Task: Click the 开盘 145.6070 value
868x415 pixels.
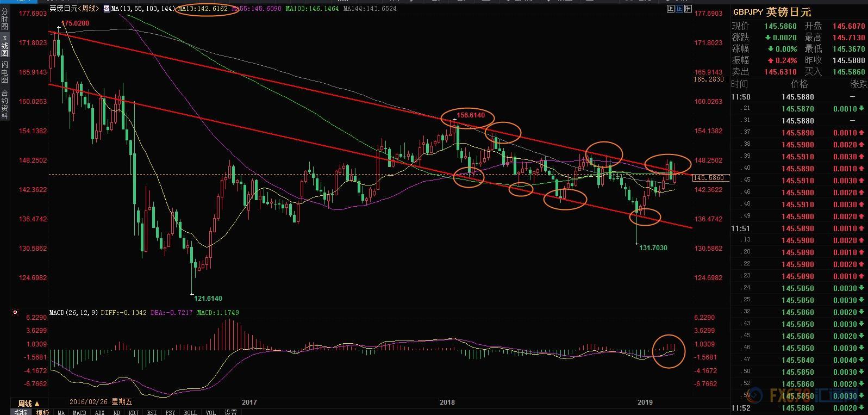Action: coord(848,26)
